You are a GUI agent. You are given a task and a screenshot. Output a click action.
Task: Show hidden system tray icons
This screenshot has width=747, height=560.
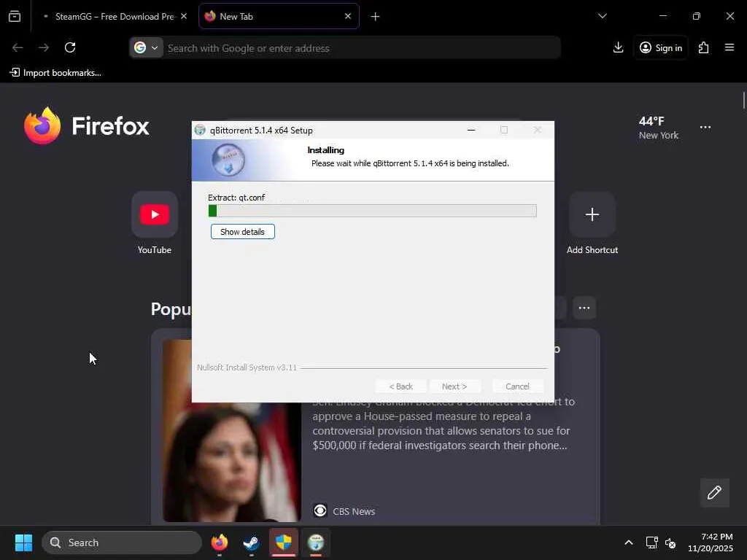[x=629, y=542]
